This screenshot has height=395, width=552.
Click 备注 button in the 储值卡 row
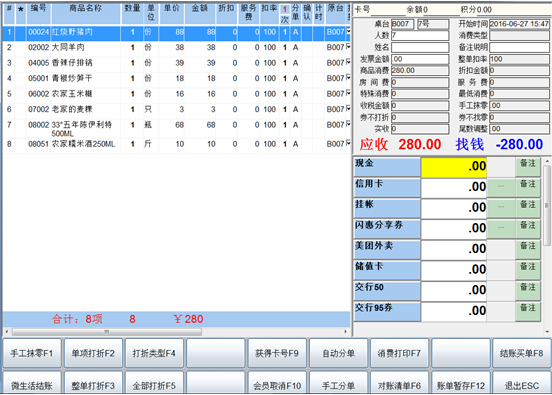point(528,270)
